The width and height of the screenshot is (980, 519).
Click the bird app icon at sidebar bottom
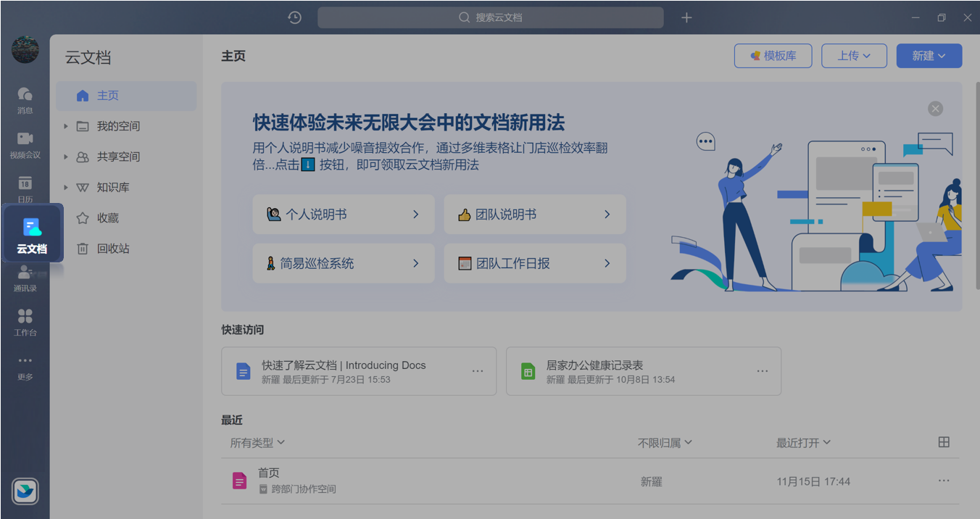pyautogui.click(x=25, y=492)
